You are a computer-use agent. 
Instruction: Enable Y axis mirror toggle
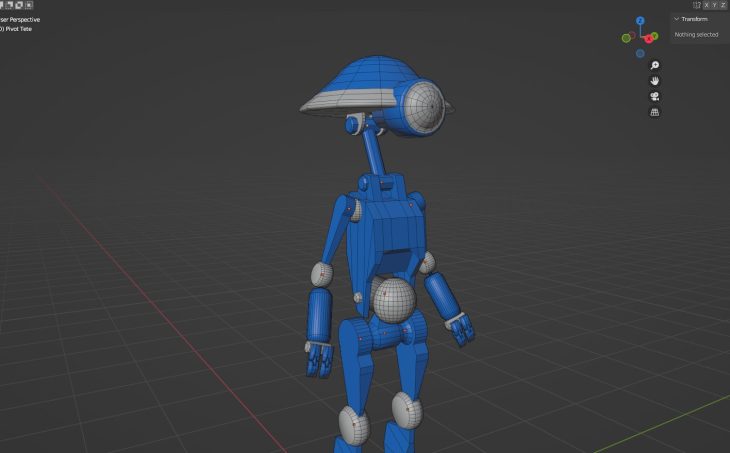click(714, 5)
